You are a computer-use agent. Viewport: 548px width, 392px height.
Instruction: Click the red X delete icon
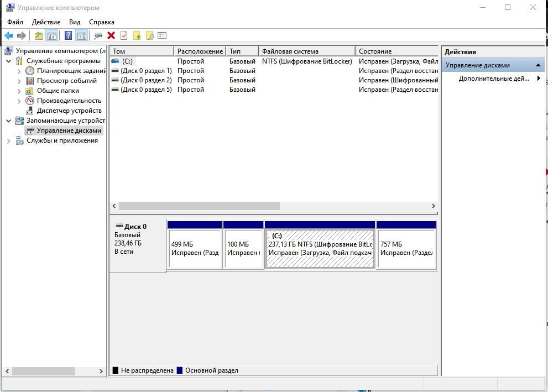(x=111, y=35)
